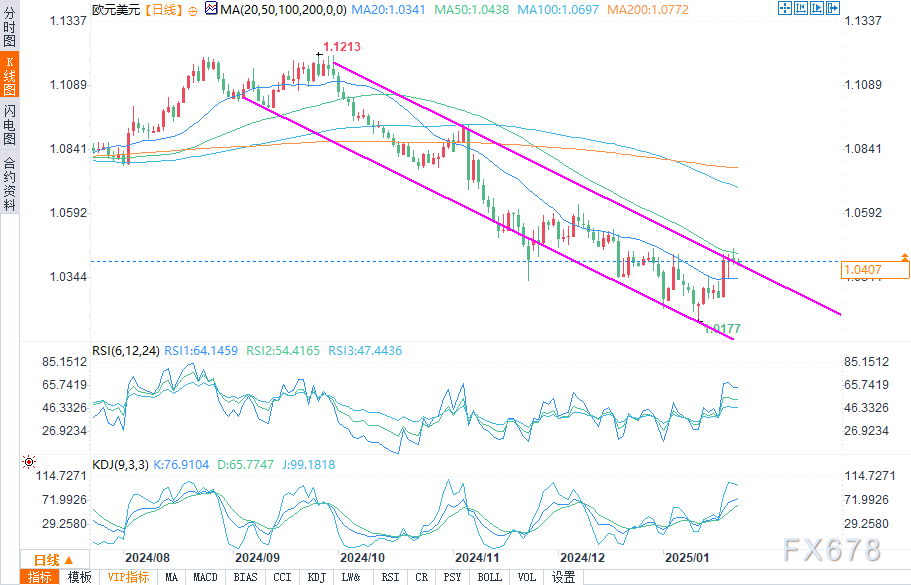This screenshot has width=911, height=585.
Task: Click the crosshair icon beside 日线 title
Action: [193, 10]
